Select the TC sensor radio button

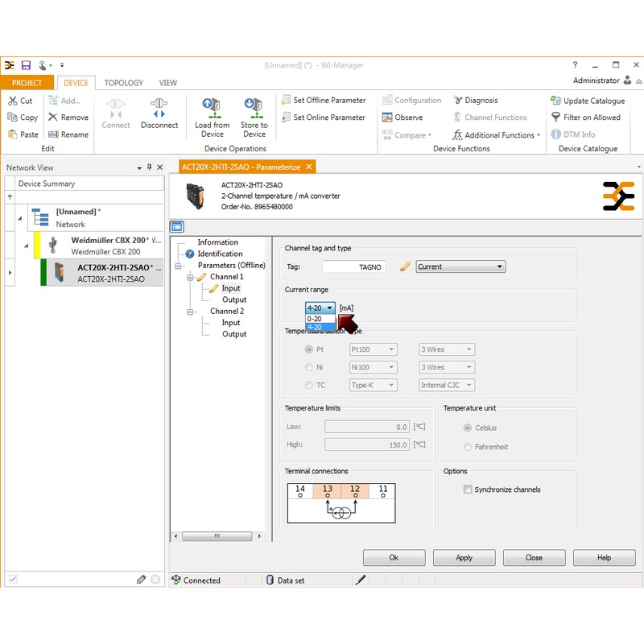[309, 385]
